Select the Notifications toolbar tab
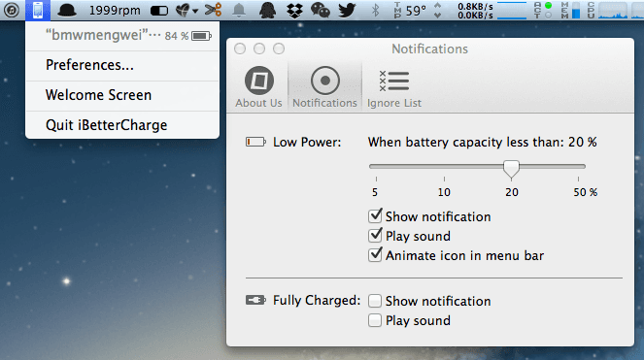This screenshot has height=360, width=644. point(324,87)
